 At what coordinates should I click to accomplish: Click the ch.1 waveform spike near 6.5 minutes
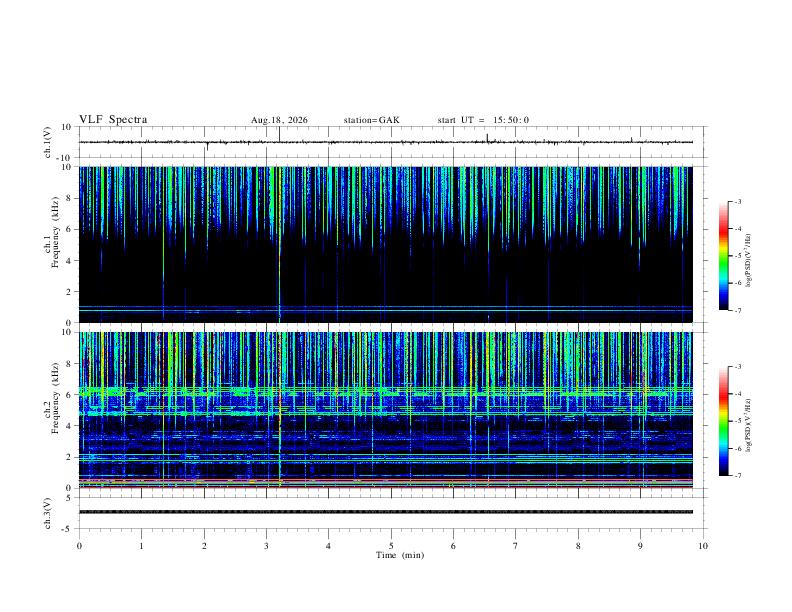[x=487, y=138]
